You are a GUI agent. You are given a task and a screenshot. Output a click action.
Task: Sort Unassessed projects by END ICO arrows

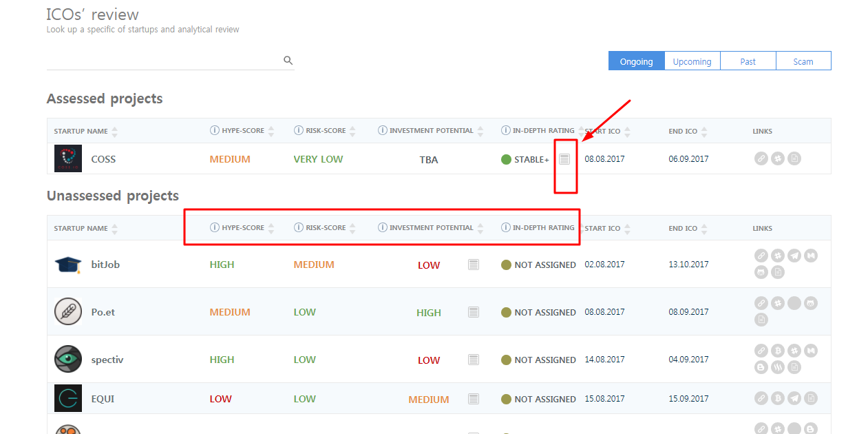point(704,229)
